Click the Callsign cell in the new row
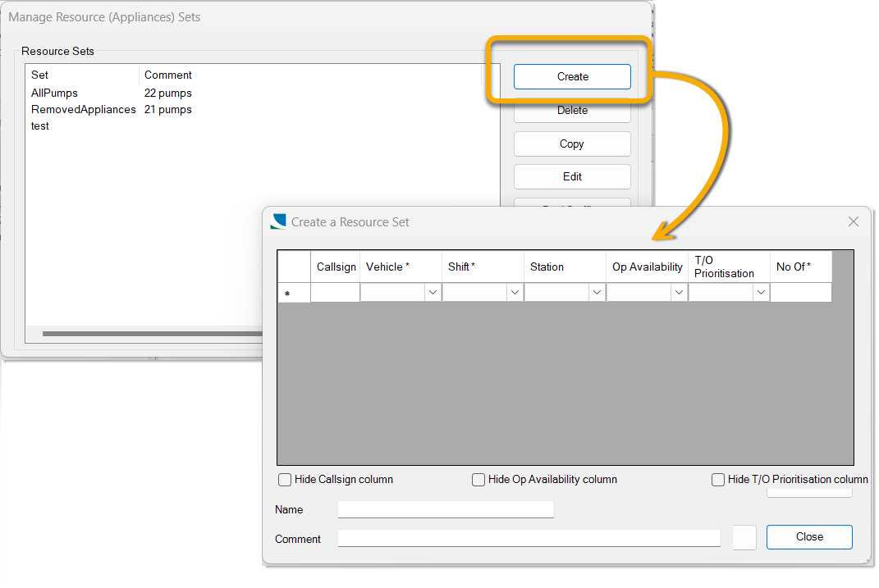 pyautogui.click(x=335, y=292)
